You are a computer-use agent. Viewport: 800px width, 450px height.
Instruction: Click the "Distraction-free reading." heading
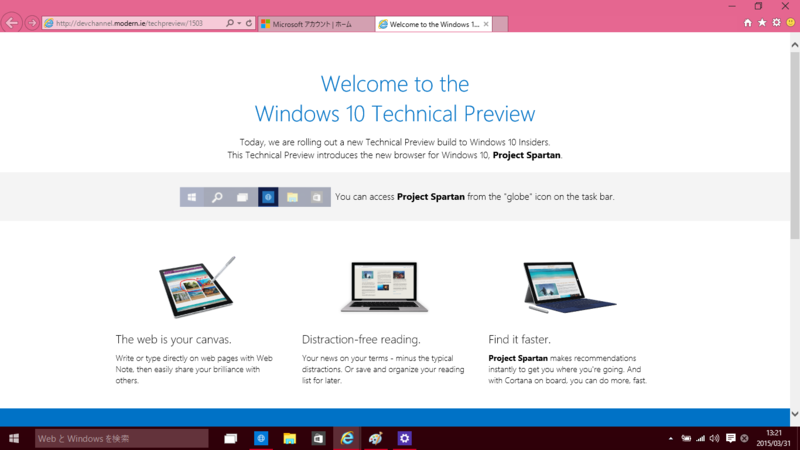click(x=361, y=339)
